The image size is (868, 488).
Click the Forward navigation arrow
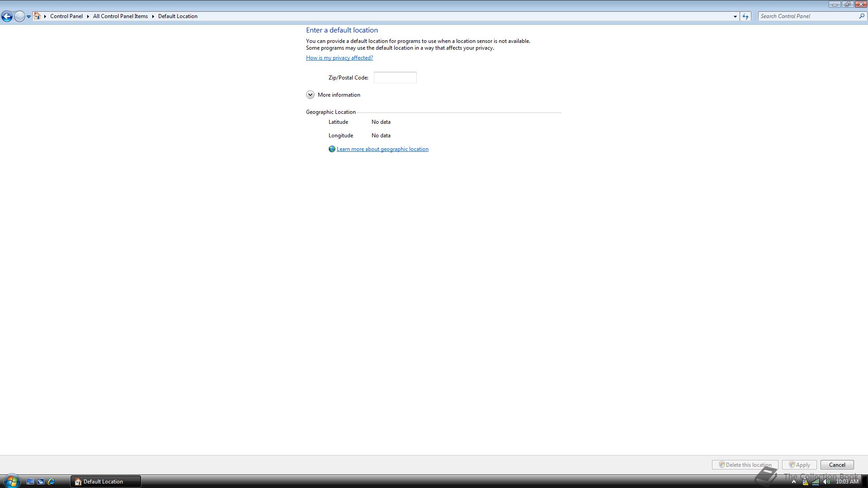tap(19, 16)
